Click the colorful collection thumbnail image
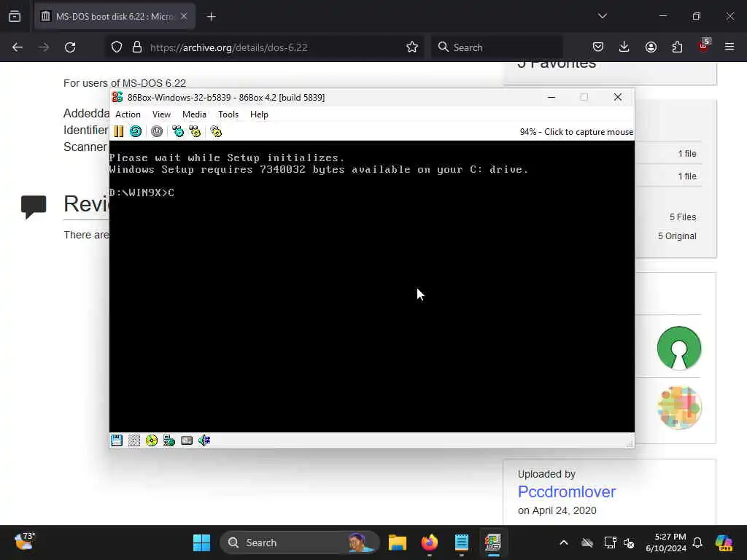This screenshot has width=747, height=560. point(679,408)
